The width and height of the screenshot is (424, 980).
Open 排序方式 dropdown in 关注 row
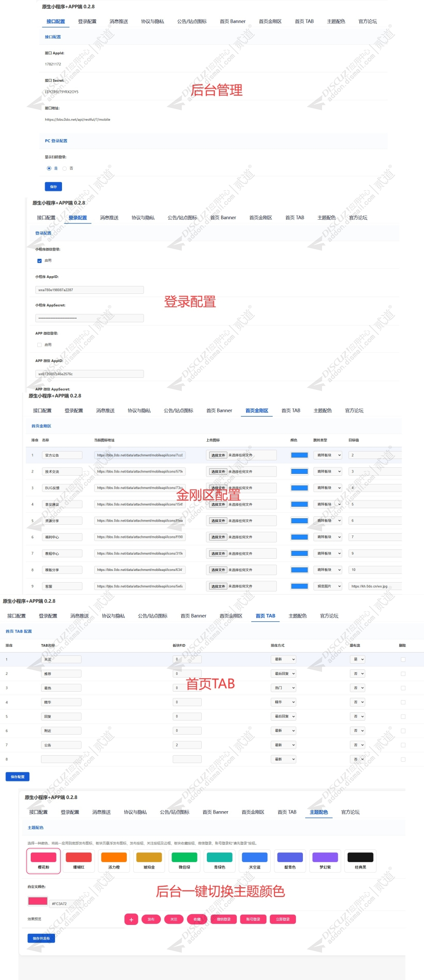coord(283,660)
